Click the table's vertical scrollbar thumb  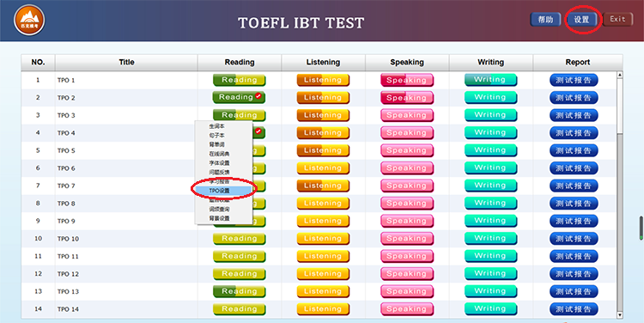pyautogui.click(x=620, y=106)
